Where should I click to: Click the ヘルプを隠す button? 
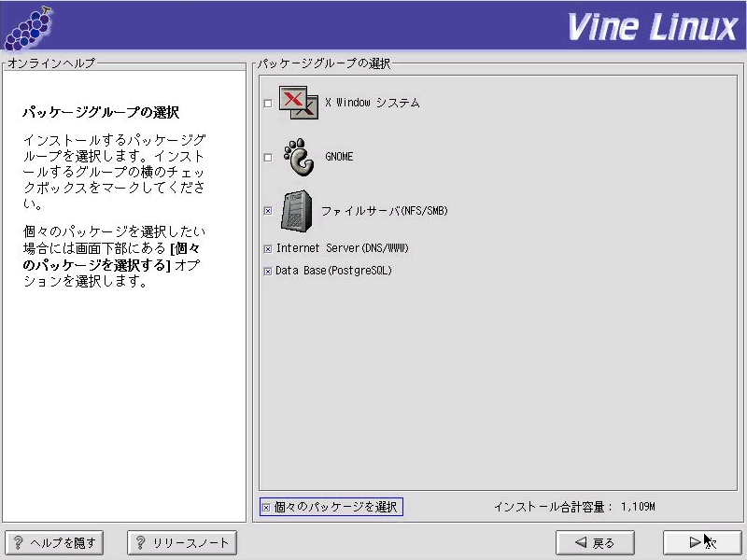pyautogui.click(x=54, y=542)
